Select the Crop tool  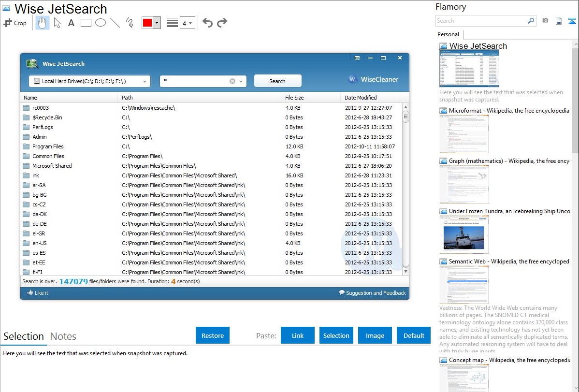coord(15,23)
